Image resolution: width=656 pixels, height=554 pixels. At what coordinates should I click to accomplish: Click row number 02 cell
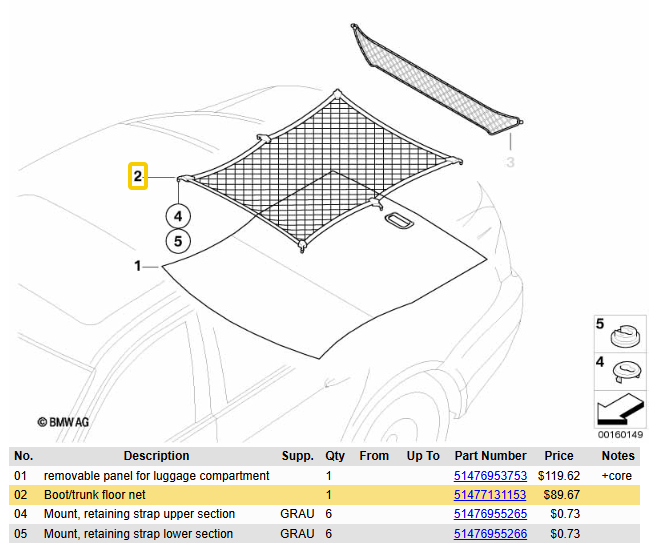(20, 495)
